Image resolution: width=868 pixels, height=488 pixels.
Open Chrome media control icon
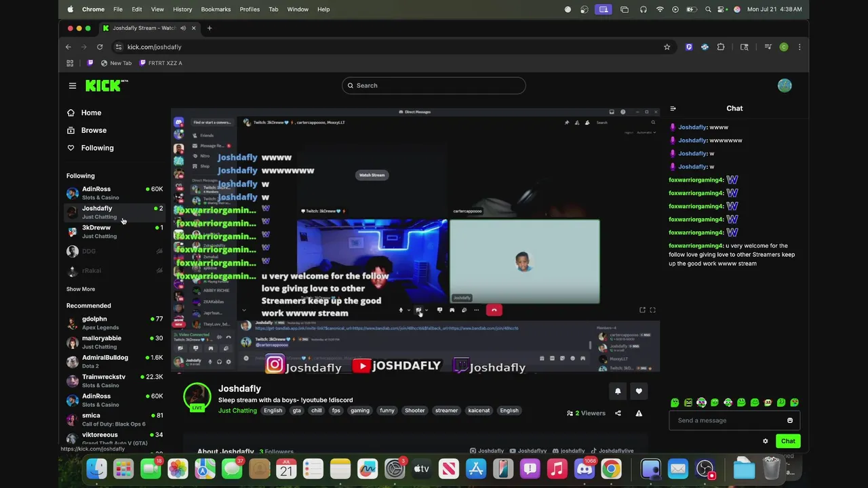768,47
